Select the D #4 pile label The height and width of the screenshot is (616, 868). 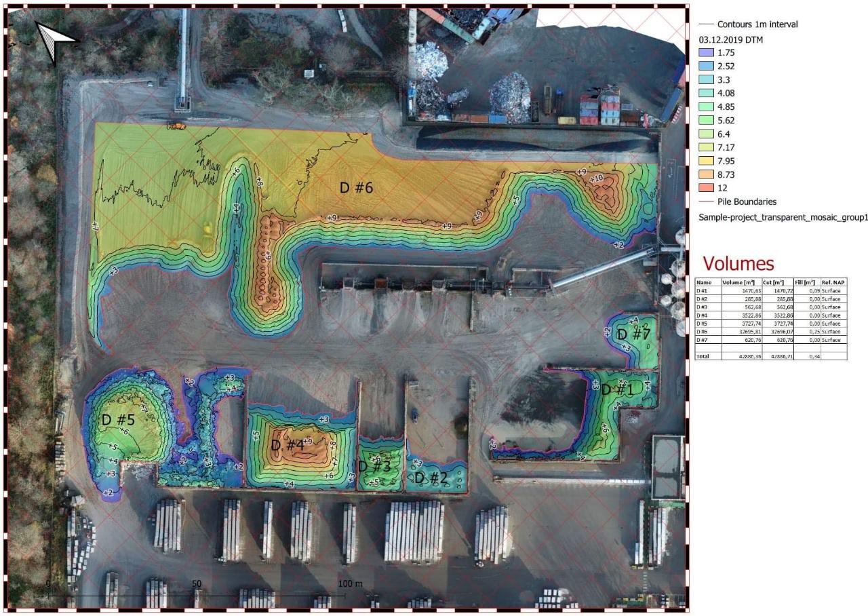click(x=287, y=446)
